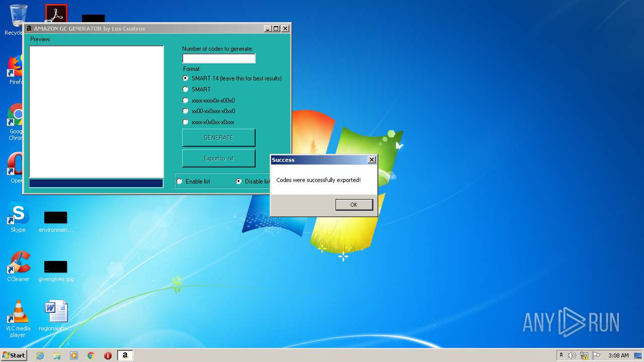Click the Show desktop button on the taskbar
The width and height of the screenshot is (644, 362).
pos(638,355)
